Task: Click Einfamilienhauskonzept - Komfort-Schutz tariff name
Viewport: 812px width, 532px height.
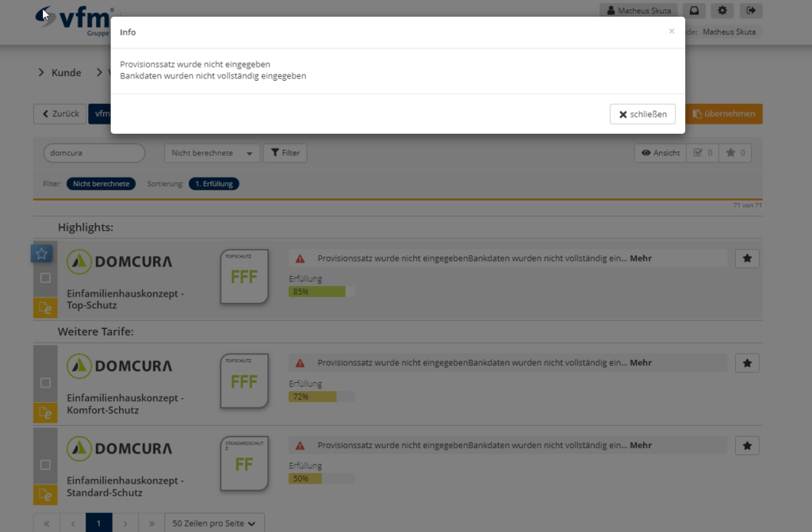Action: [124, 404]
